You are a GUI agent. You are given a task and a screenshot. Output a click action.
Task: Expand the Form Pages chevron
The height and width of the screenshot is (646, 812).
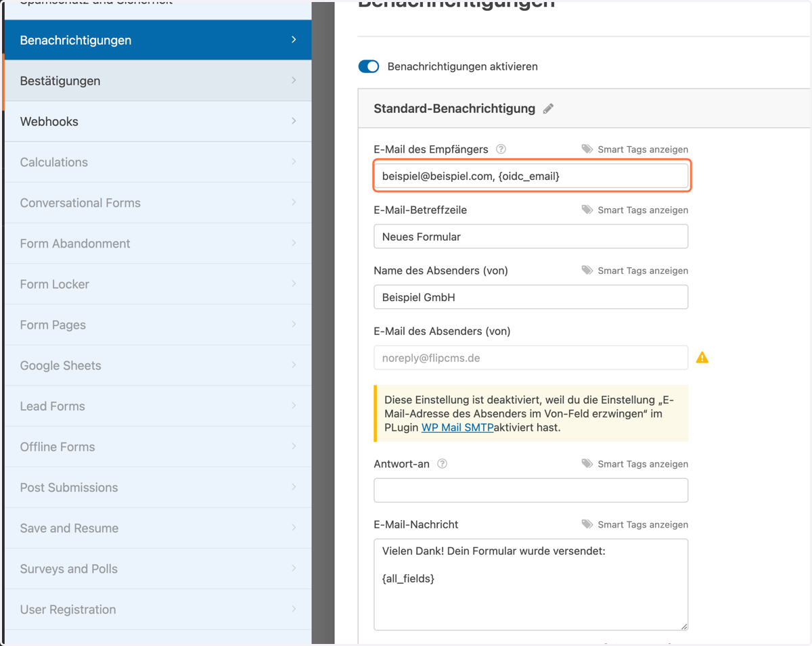[x=294, y=324]
